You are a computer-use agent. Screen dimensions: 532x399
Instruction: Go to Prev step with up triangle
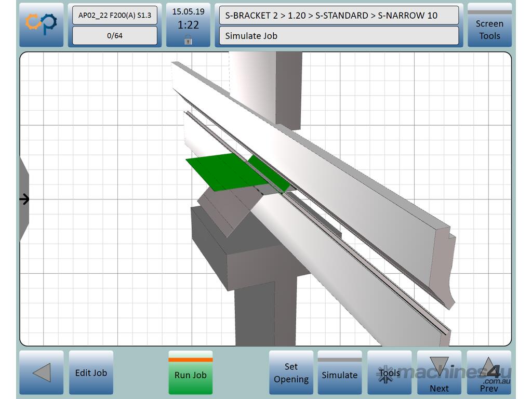[x=488, y=373]
